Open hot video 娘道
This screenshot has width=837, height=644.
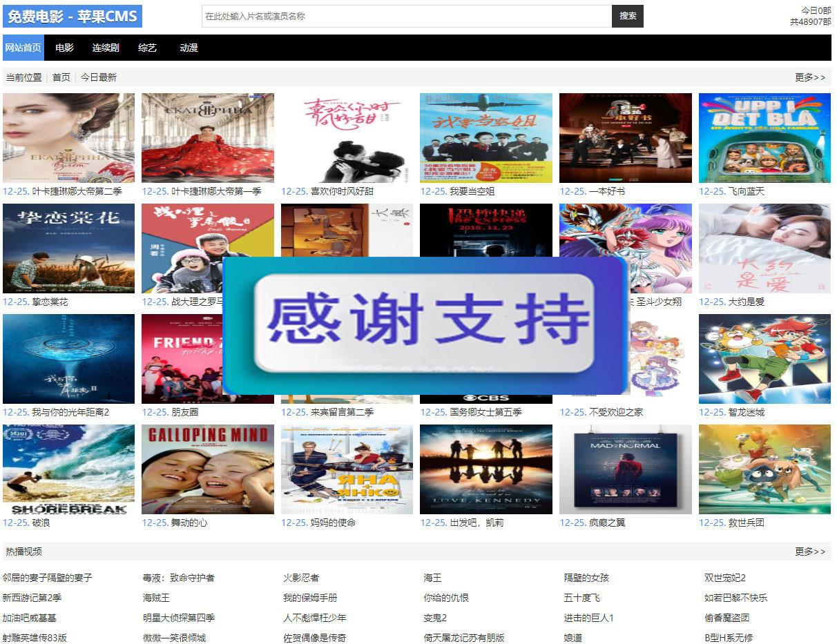(x=573, y=638)
